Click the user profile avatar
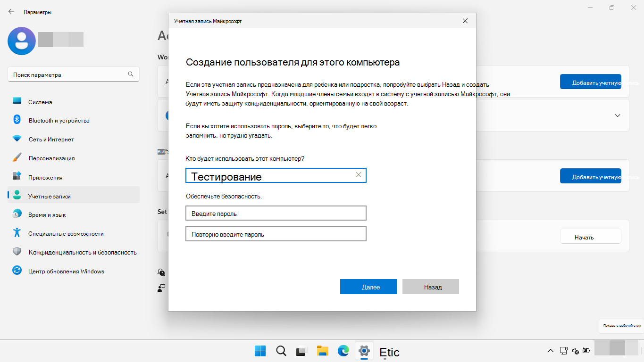This screenshot has width=644, height=362. pos(22,41)
